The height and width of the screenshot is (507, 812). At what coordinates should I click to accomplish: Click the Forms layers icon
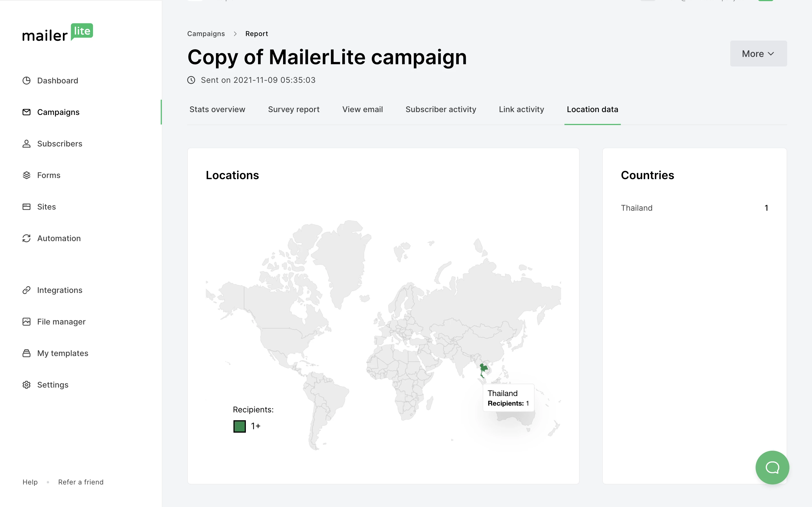(27, 175)
